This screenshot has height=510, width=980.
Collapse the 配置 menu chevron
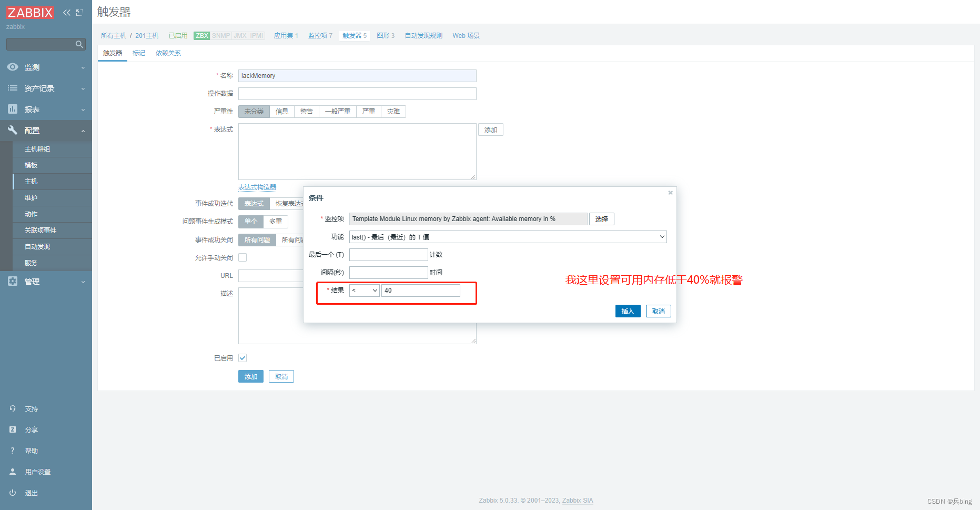pyautogui.click(x=83, y=131)
